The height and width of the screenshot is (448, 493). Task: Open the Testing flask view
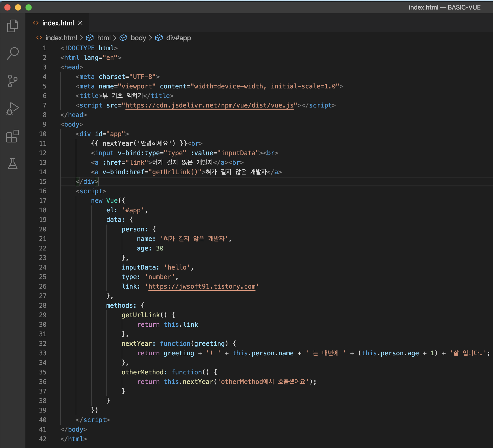pyautogui.click(x=12, y=164)
